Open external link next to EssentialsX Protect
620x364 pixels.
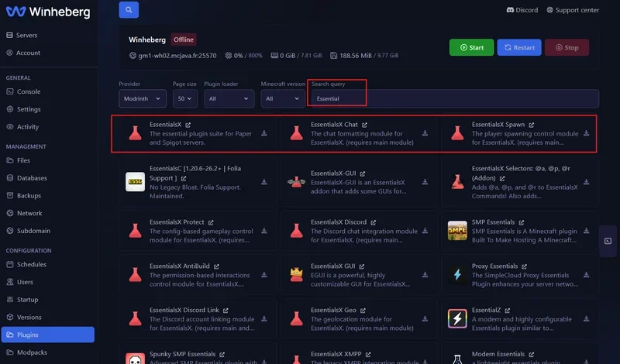pyautogui.click(x=211, y=222)
